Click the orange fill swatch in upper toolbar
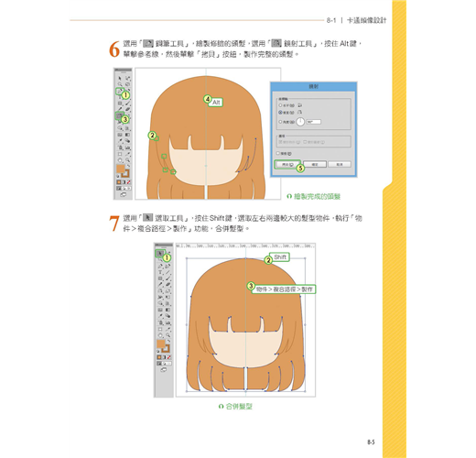The image size is (476, 458). 121,169
